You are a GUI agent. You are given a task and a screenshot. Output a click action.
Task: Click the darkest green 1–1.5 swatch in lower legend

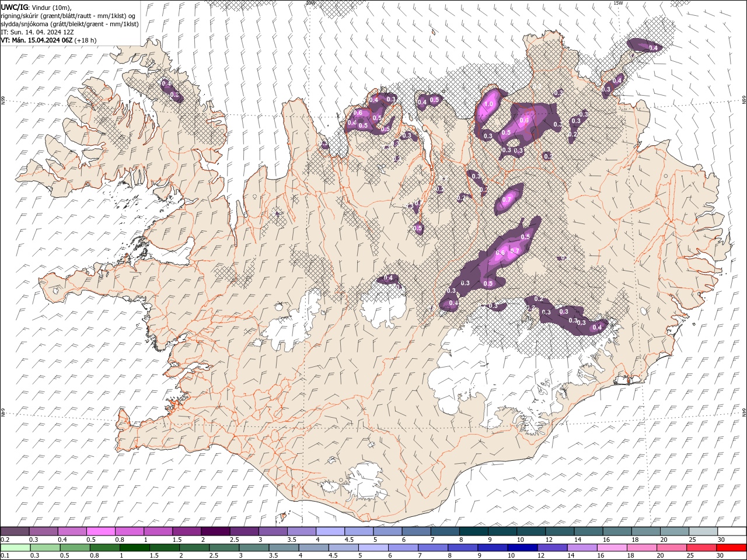pyautogui.click(x=134, y=548)
